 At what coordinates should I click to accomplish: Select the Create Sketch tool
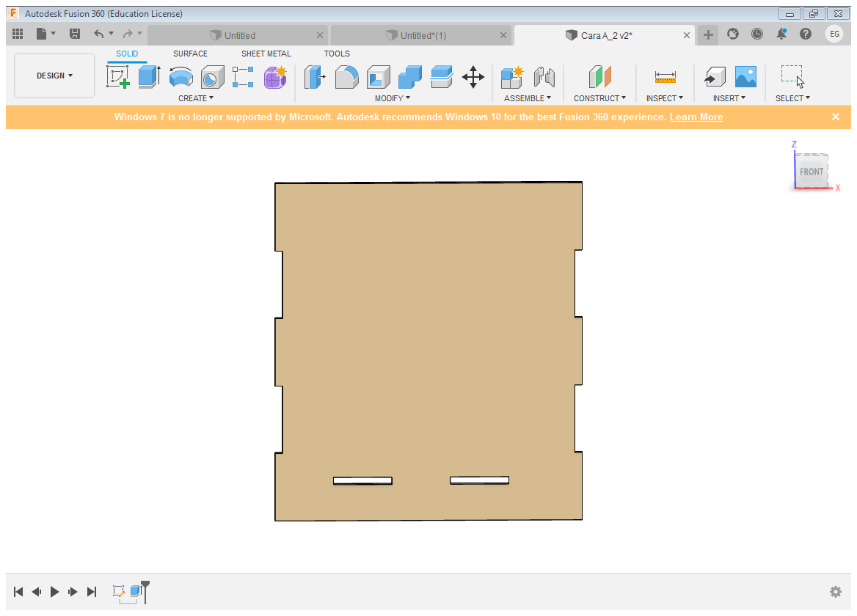pyautogui.click(x=118, y=77)
